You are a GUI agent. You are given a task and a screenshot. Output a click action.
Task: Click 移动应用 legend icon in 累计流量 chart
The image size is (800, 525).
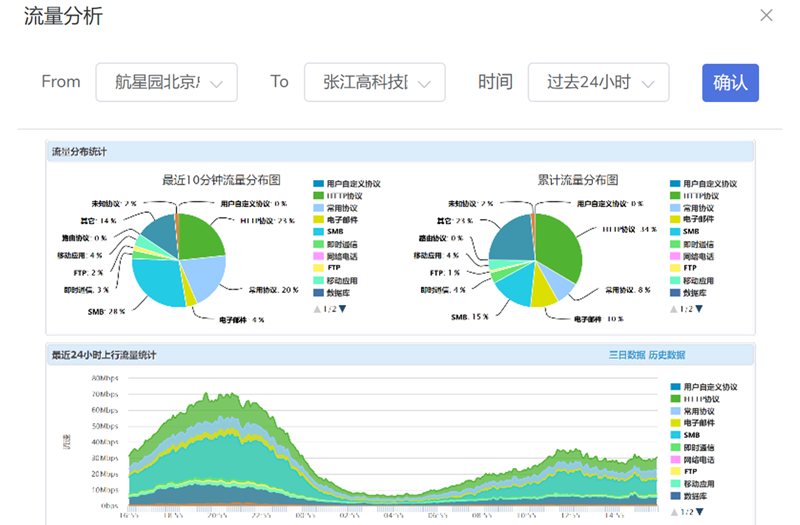point(675,280)
